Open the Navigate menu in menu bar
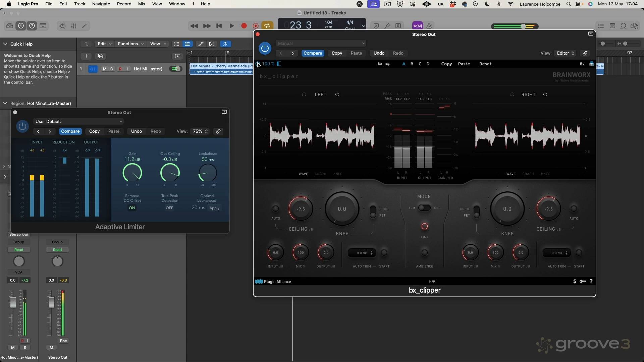 (101, 4)
